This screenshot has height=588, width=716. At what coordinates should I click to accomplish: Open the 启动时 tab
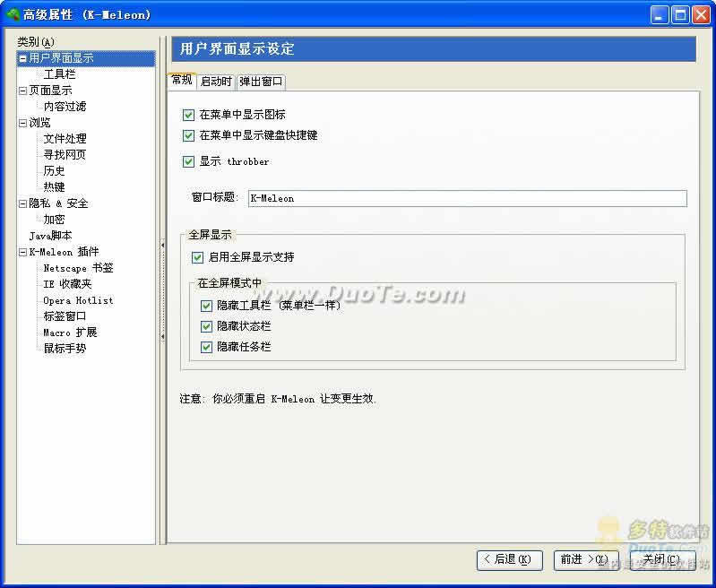tap(217, 82)
